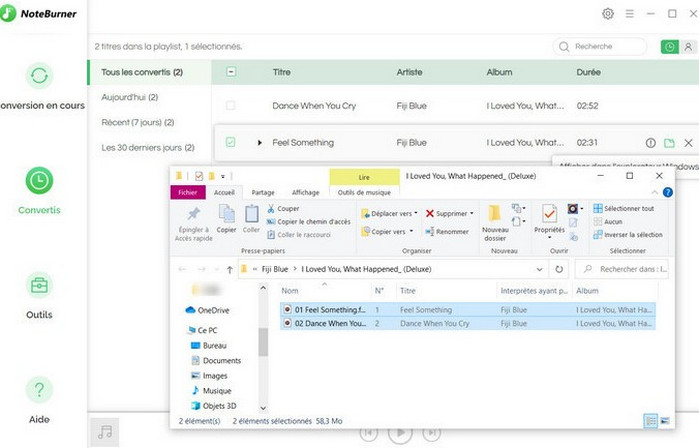Viewport: 699px width, 448px height.
Task: Click Coller le raccourci
Action: pos(299,234)
